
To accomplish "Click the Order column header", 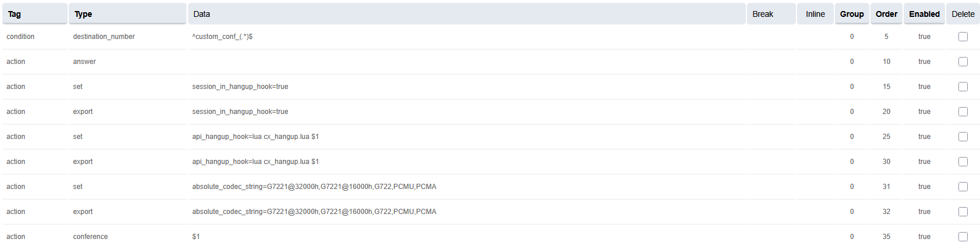I will (x=886, y=14).
